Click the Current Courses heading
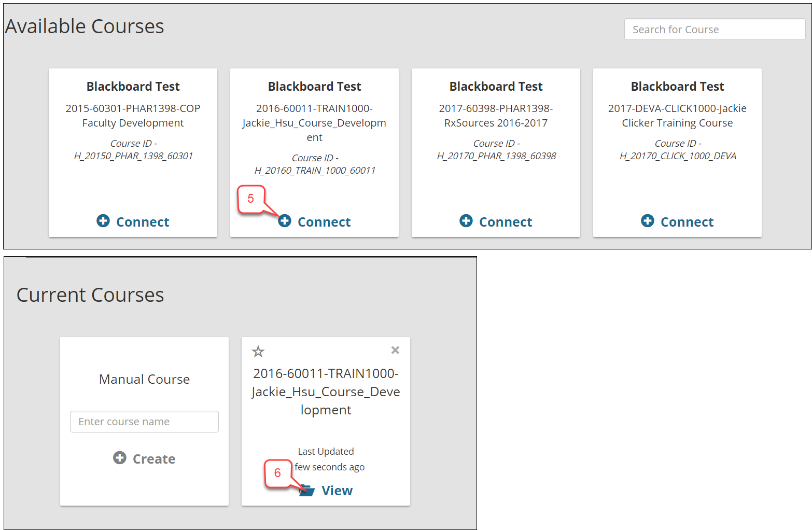The width and height of the screenshot is (812, 530). tap(90, 295)
